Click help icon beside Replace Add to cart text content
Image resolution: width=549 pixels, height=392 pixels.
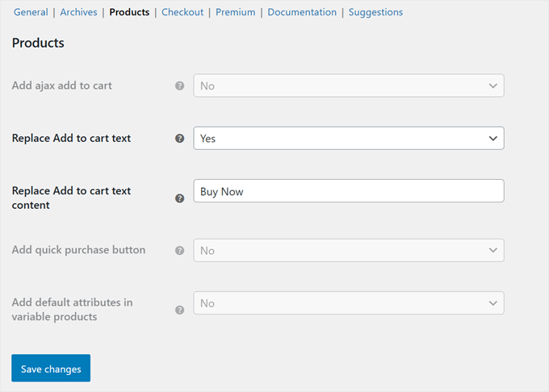point(180,198)
